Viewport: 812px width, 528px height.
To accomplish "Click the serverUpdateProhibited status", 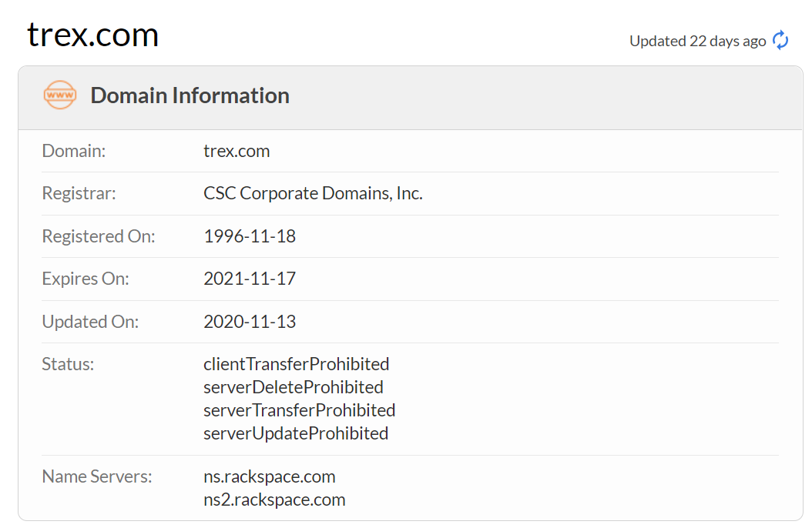I will pos(296,433).
